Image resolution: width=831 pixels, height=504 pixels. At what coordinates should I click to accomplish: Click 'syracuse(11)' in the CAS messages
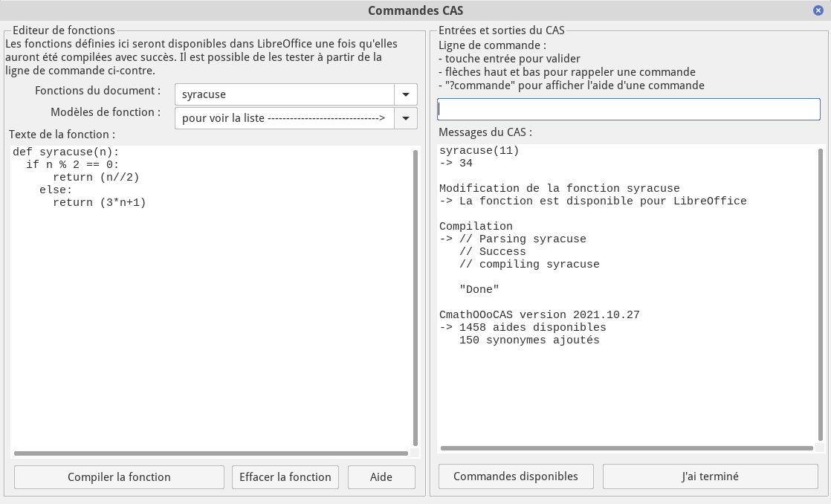pyautogui.click(x=479, y=151)
